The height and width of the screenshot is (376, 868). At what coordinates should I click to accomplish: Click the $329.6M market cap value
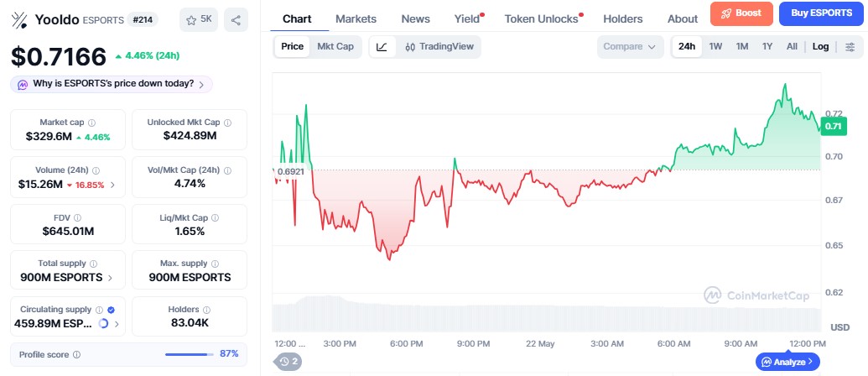49,136
